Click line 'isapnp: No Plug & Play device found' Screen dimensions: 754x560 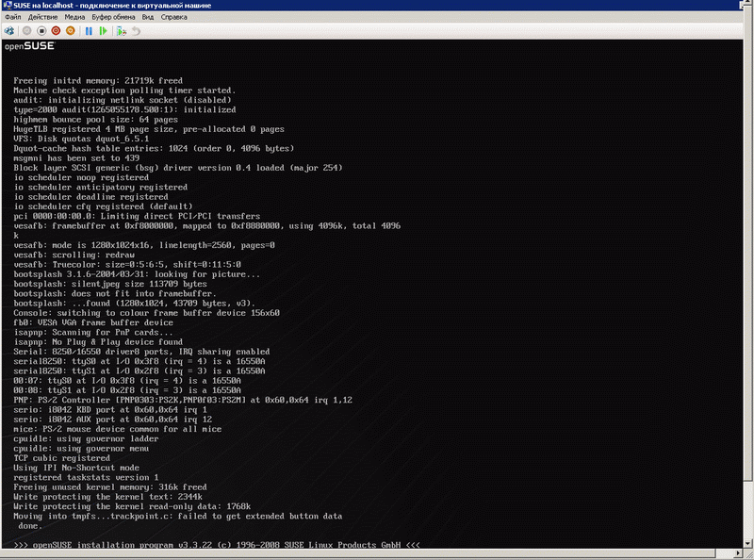[98, 342]
